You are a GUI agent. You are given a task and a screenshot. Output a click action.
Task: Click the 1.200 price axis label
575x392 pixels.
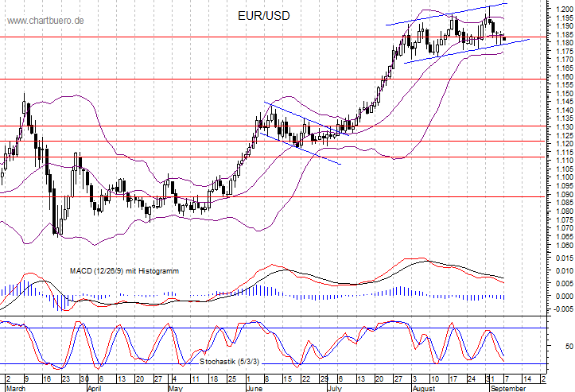click(x=565, y=9)
